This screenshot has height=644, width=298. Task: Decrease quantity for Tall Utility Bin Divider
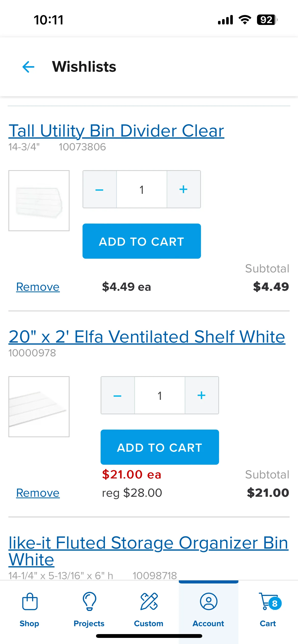100,189
